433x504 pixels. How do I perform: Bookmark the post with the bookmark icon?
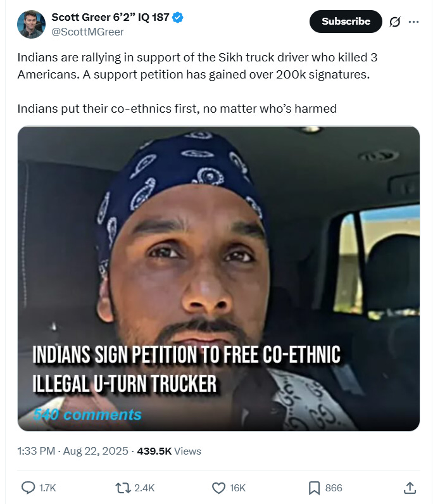coord(314,488)
